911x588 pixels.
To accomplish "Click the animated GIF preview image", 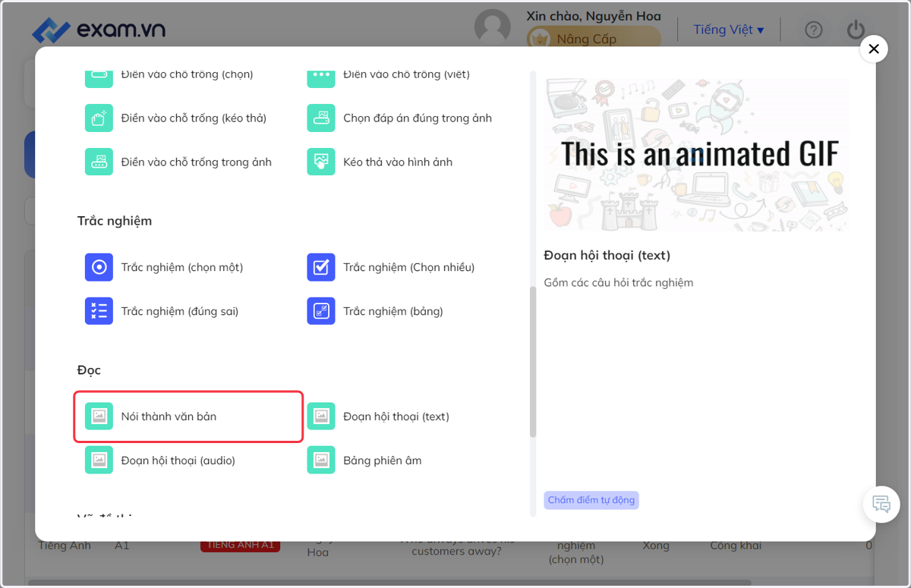I will [x=696, y=155].
